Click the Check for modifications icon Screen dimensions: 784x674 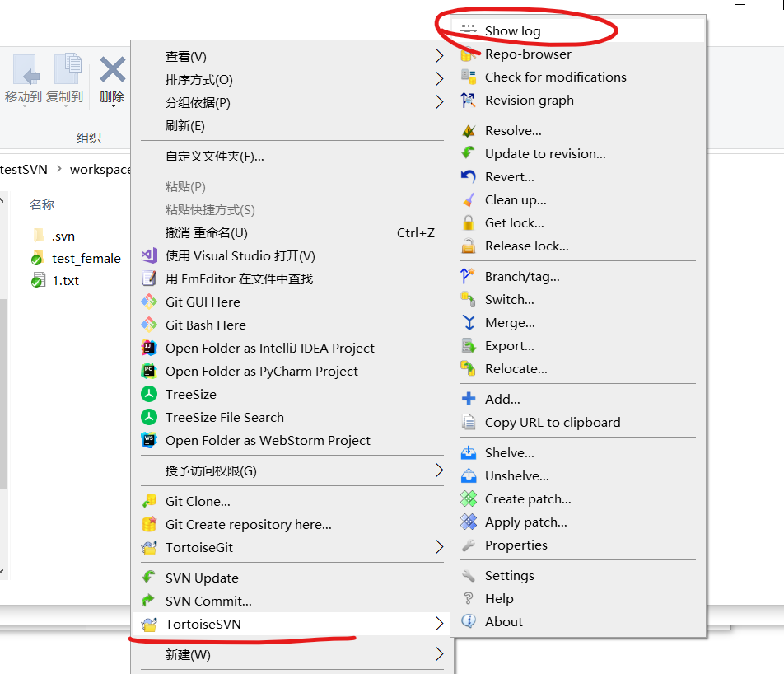point(469,77)
